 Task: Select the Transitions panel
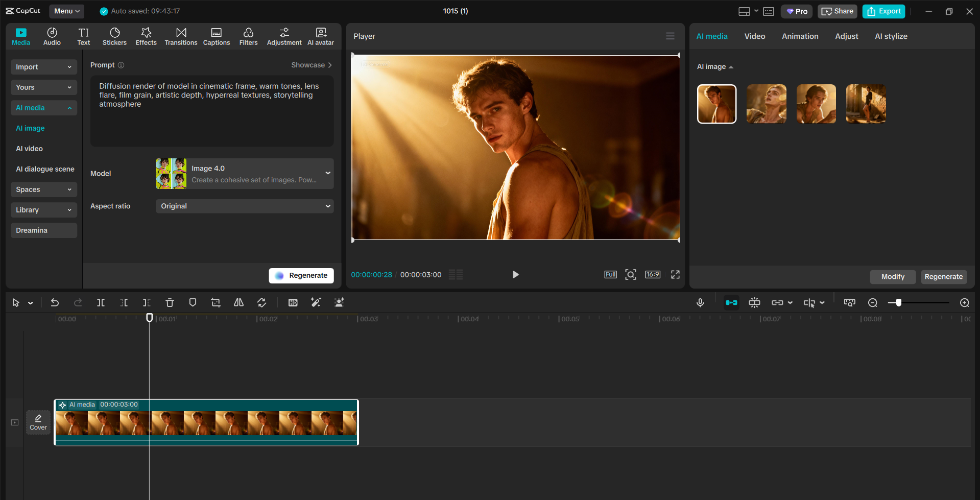(181, 36)
